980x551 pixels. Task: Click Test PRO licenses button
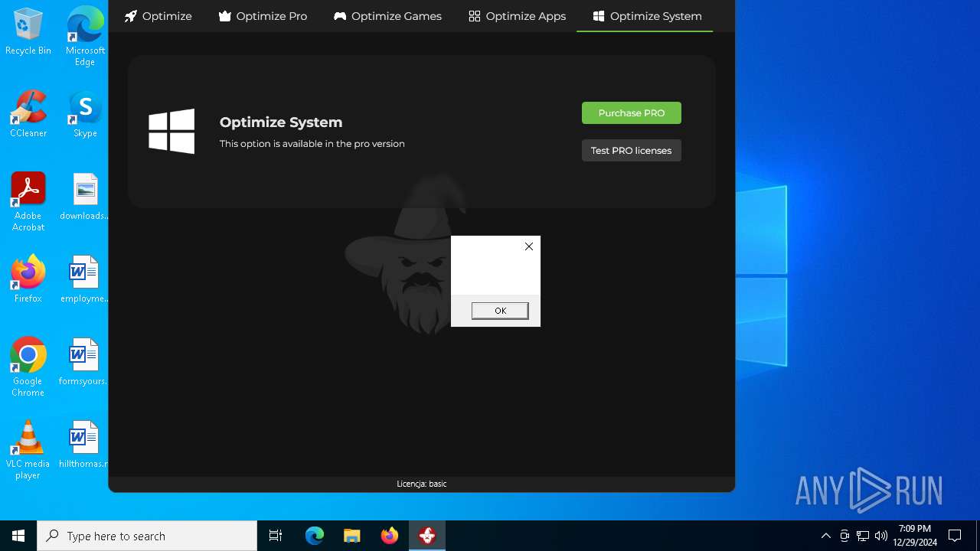click(x=632, y=151)
